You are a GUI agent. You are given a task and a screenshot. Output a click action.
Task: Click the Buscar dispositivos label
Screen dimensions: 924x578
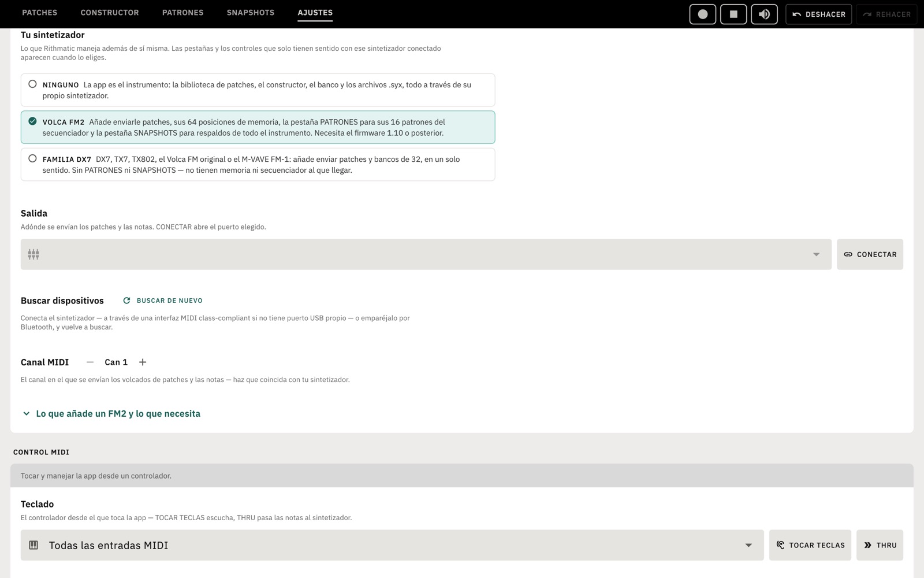(62, 301)
